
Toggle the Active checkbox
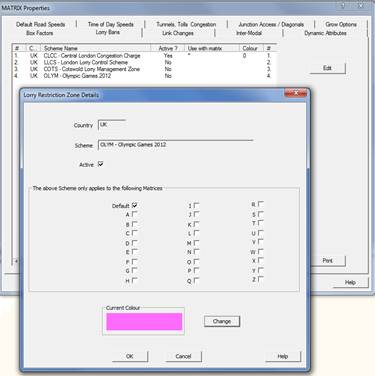(101, 164)
